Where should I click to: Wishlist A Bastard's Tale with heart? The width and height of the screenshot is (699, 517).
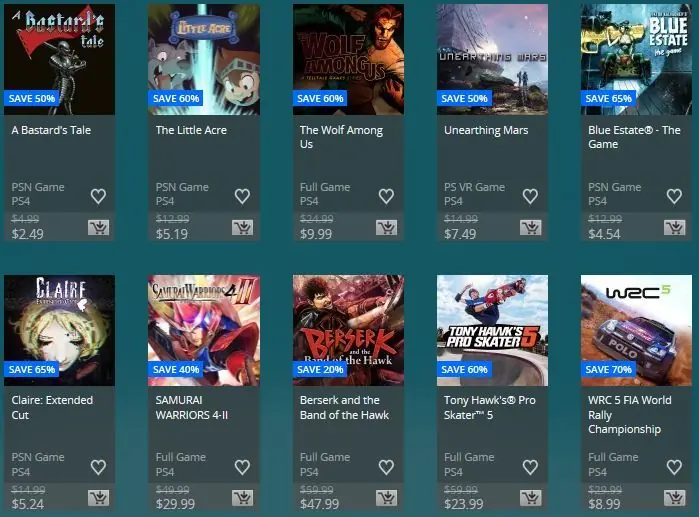[98, 196]
